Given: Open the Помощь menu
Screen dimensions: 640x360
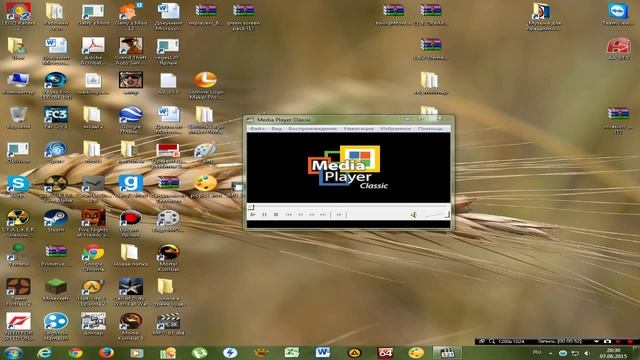Looking at the screenshot, I should 430,129.
